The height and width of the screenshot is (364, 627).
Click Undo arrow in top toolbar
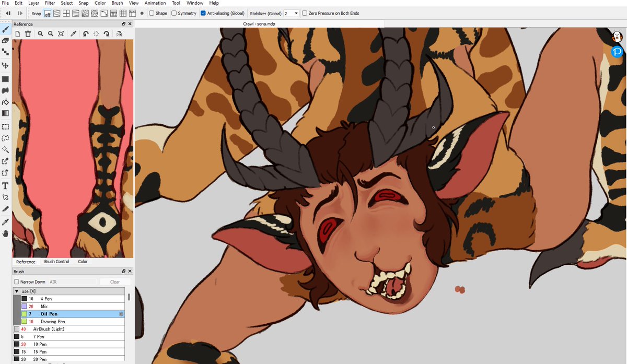(8, 13)
